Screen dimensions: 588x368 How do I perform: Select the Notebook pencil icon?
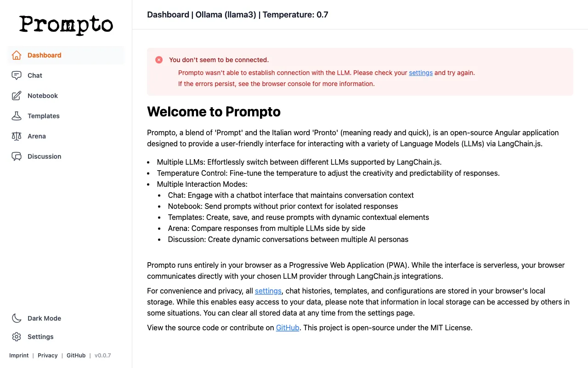click(17, 96)
